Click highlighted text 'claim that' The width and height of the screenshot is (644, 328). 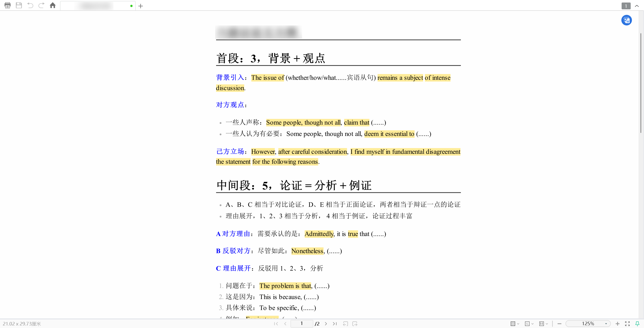pos(356,123)
